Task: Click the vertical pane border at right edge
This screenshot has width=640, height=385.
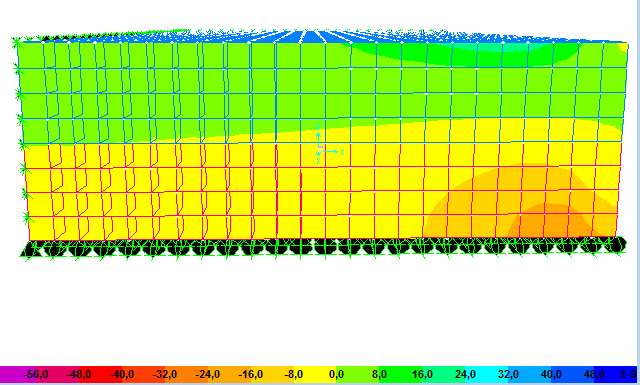Action: click(x=638, y=184)
